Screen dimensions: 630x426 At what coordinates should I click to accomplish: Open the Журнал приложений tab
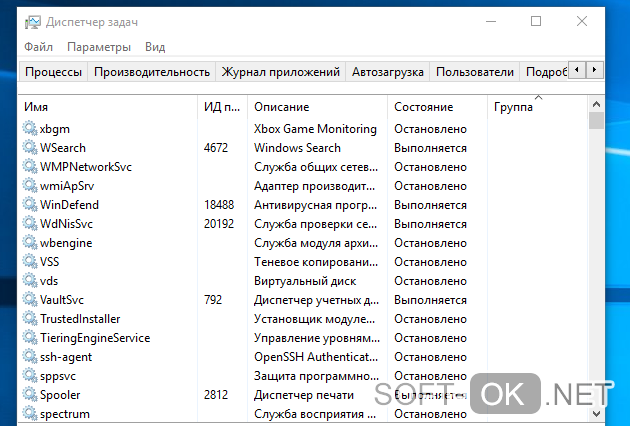281,72
